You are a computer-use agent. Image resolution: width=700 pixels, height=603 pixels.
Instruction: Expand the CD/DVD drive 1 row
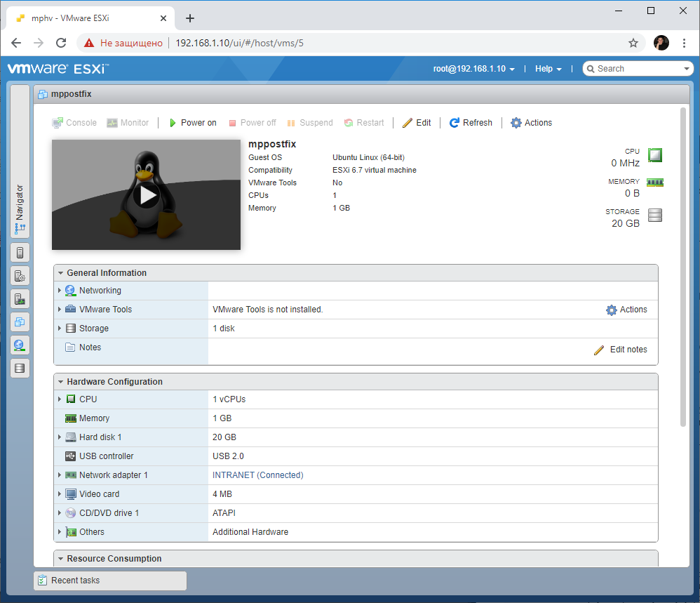[x=60, y=513]
